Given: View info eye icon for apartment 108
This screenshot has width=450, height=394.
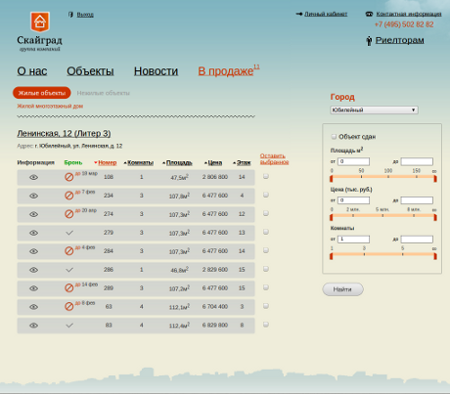Looking at the screenshot, I should click(33, 177).
